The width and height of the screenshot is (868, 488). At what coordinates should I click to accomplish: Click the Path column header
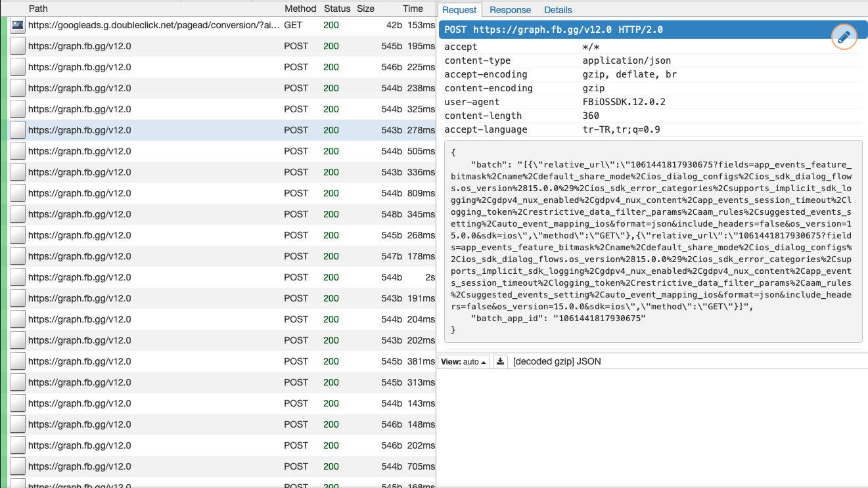tap(37, 9)
